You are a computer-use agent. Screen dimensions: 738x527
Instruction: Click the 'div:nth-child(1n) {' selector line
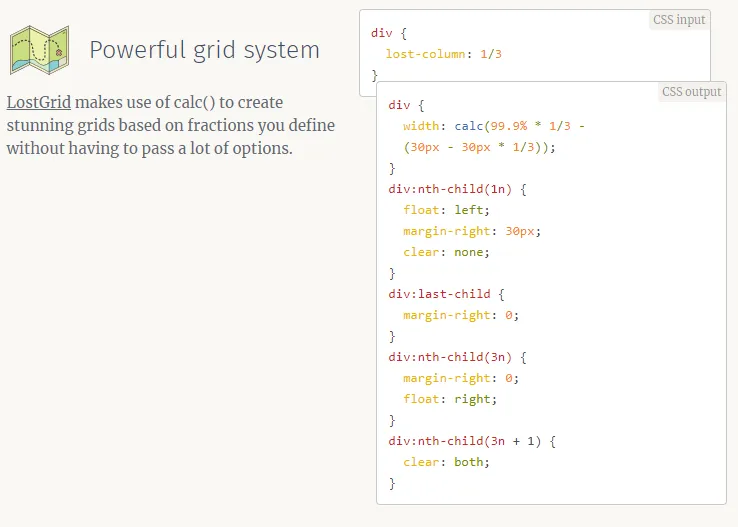457,189
